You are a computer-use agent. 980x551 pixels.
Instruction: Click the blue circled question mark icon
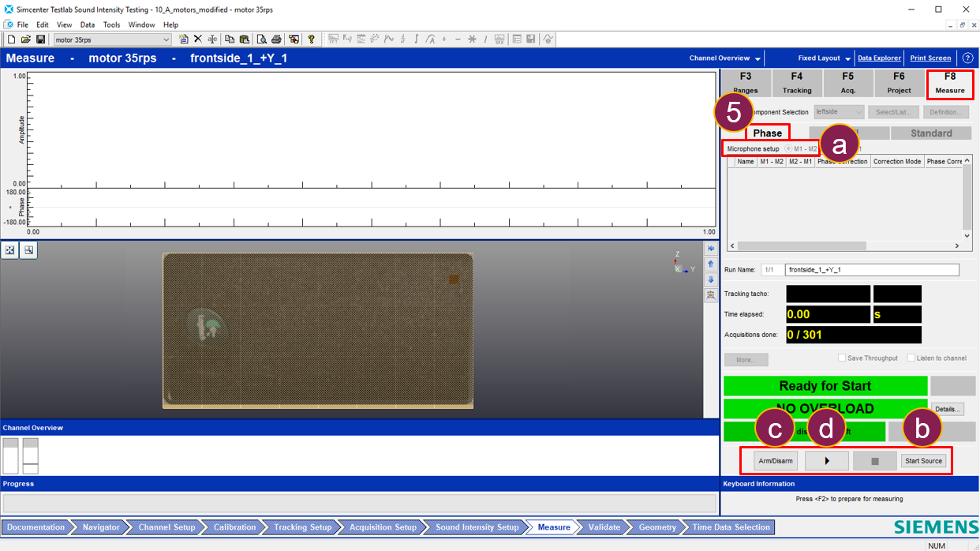point(967,58)
